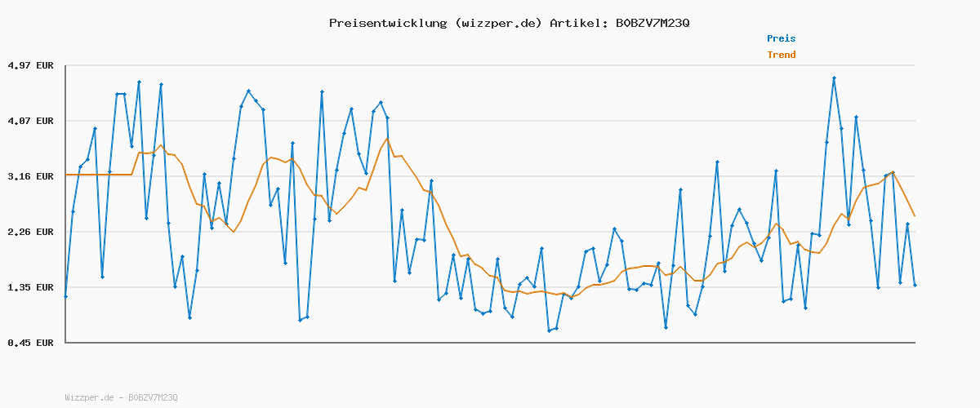Select the 4.97 EUR axis label
Image resolution: width=980 pixels, height=408 pixels.
tap(30, 65)
